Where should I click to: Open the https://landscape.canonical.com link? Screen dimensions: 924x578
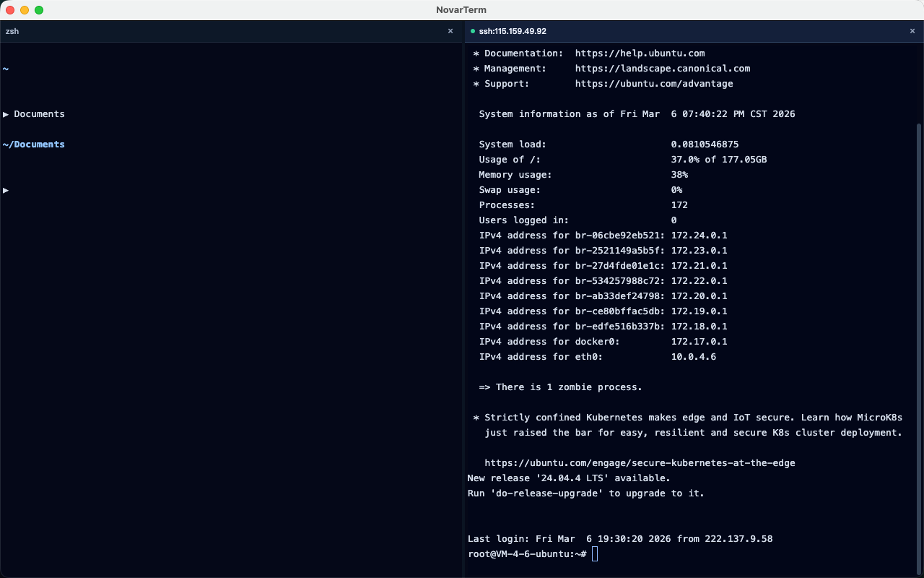(662, 68)
